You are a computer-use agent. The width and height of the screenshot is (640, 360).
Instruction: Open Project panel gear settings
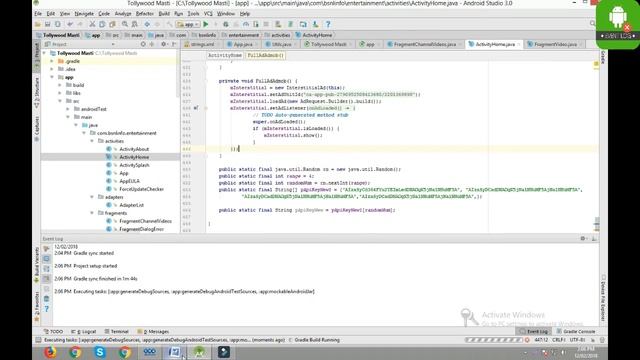tap(163, 44)
